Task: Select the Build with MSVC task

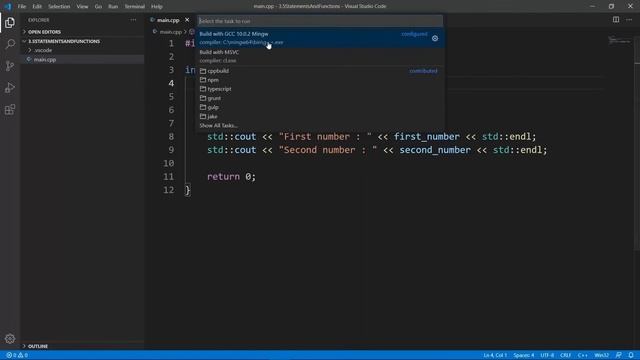Action: (320, 56)
